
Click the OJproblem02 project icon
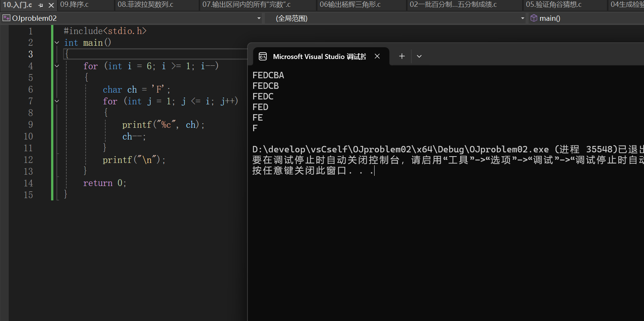point(6,18)
